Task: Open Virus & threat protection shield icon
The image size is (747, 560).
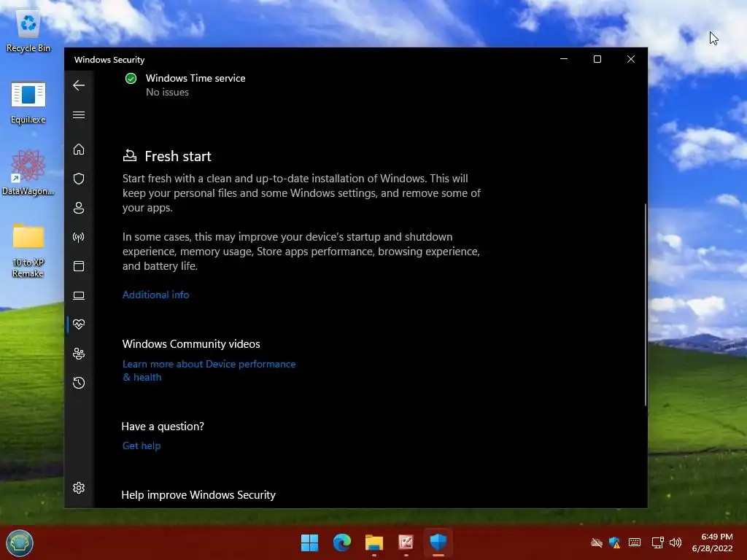Action: coord(79,179)
